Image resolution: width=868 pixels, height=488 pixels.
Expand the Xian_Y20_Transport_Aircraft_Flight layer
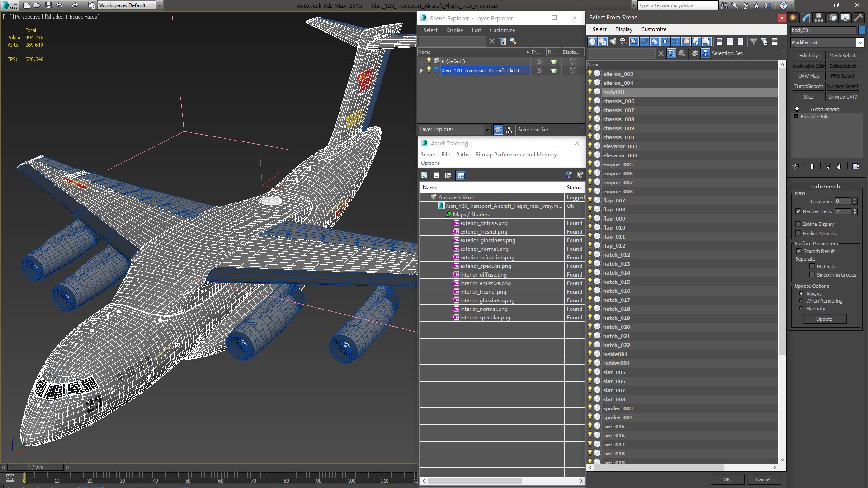point(422,70)
